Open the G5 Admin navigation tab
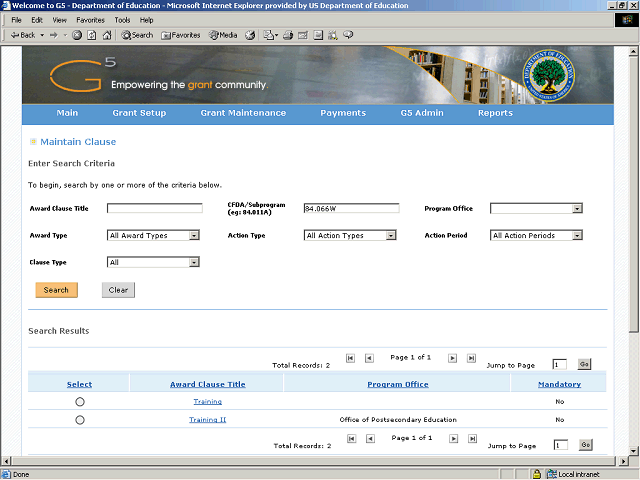Screen dimensions: 640x480 pos(422,113)
